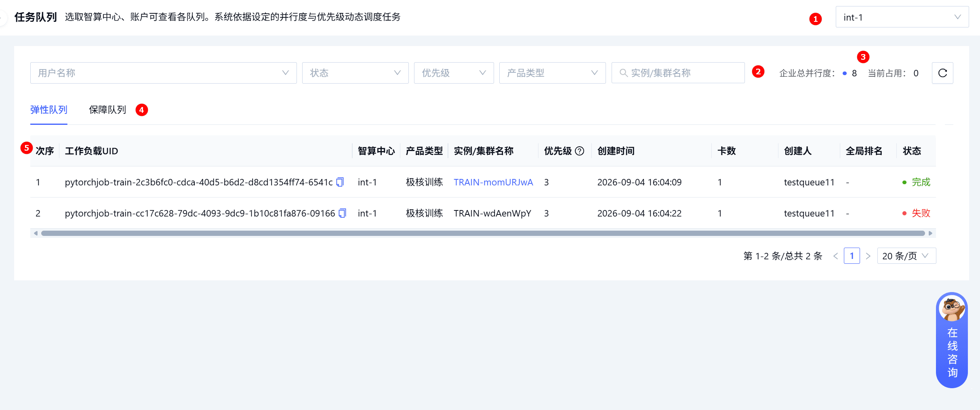This screenshot has height=410, width=980.
Task: Switch to the 保障队列 tab
Action: [x=107, y=110]
